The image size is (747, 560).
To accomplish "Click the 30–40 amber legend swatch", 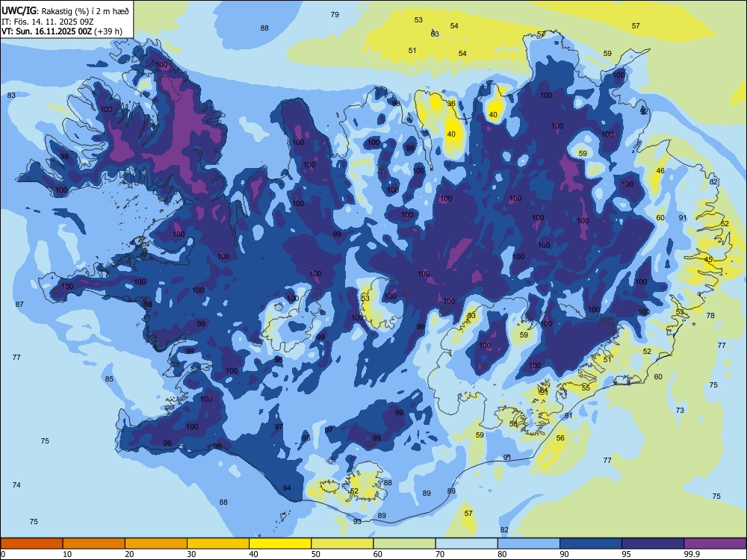I will click(x=218, y=544).
